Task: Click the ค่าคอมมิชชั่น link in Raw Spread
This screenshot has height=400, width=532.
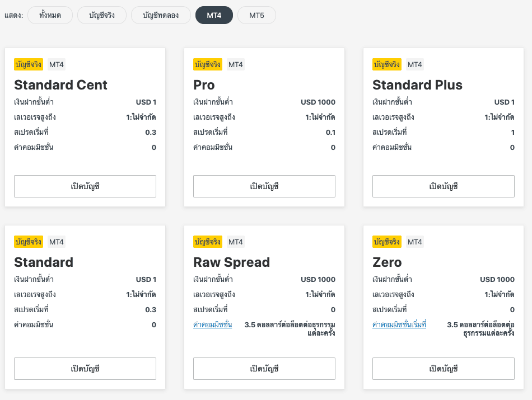Action: coord(213,324)
